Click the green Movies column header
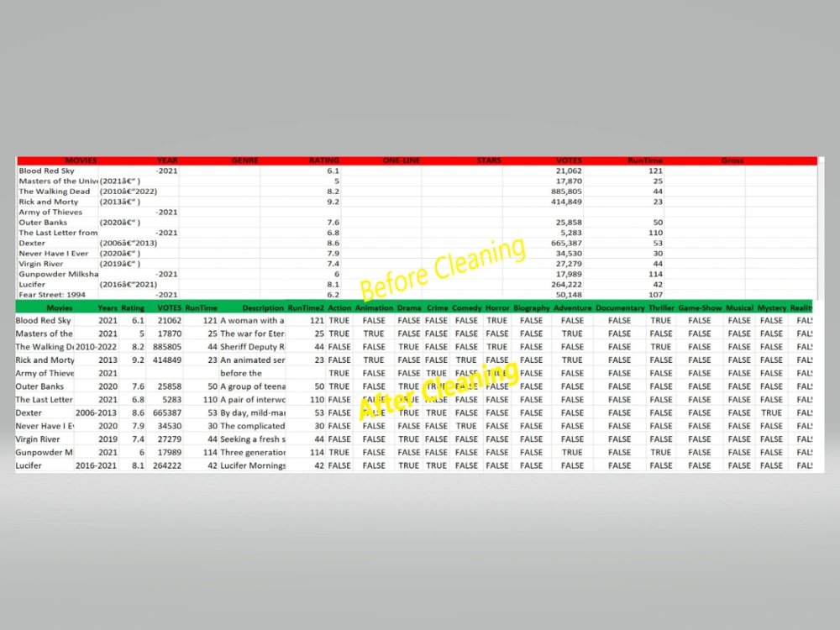This screenshot has height=630, width=840. point(59,308)
